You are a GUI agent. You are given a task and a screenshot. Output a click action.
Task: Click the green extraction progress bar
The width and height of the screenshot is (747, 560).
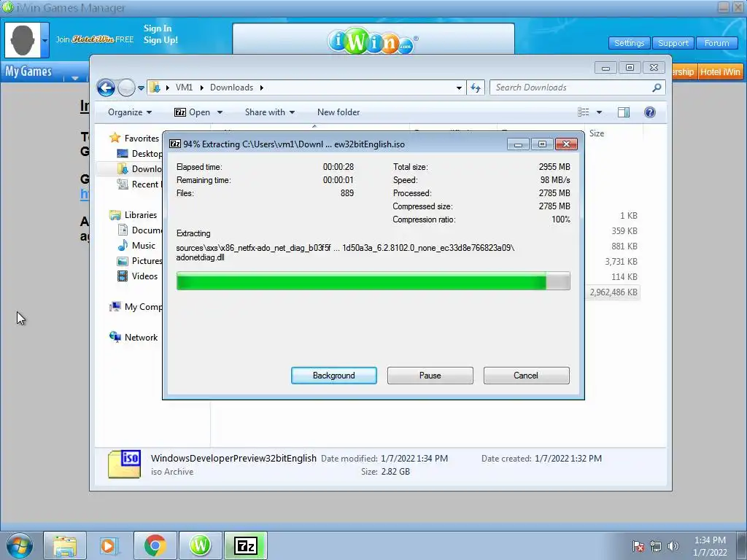(373, 281)
